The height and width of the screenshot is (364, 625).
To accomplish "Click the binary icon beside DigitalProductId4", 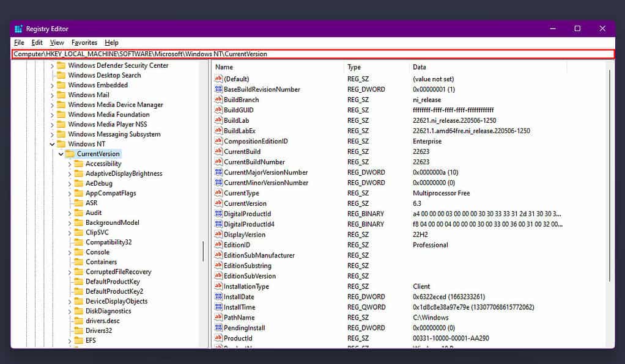I will coord(218,224).
